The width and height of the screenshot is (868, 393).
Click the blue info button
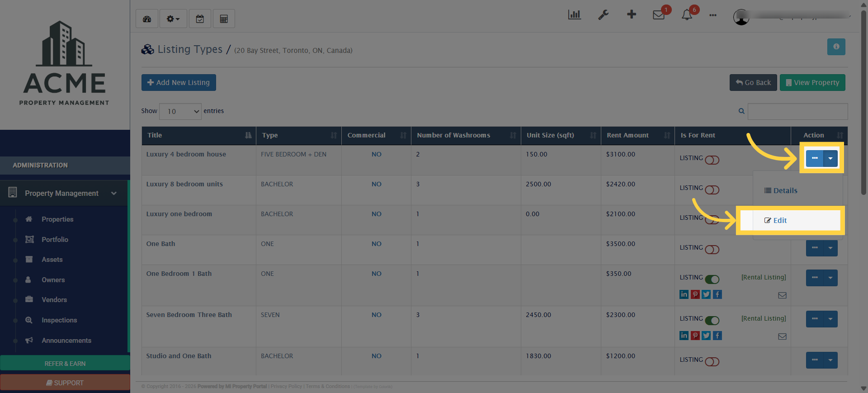(x=836, y=47)
